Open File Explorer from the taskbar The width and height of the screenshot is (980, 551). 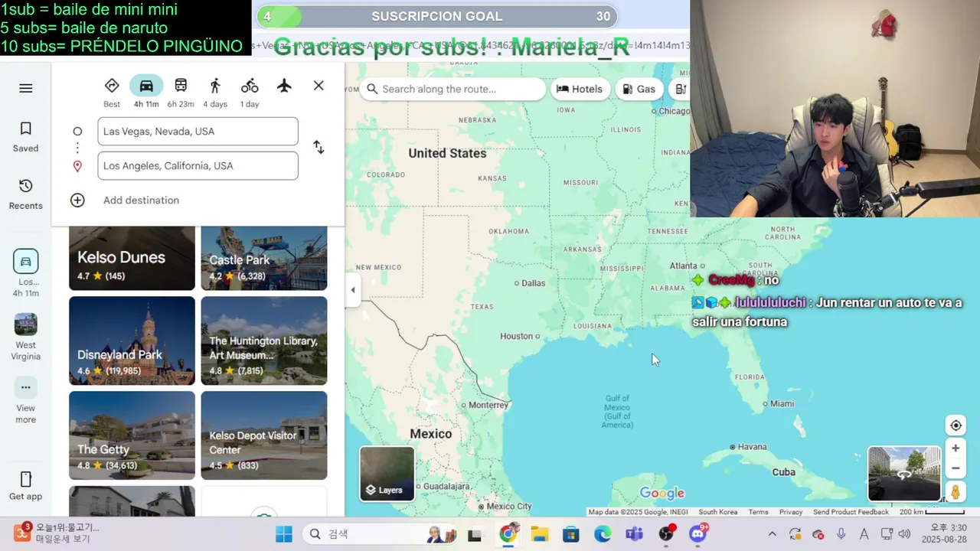[540, 534]
